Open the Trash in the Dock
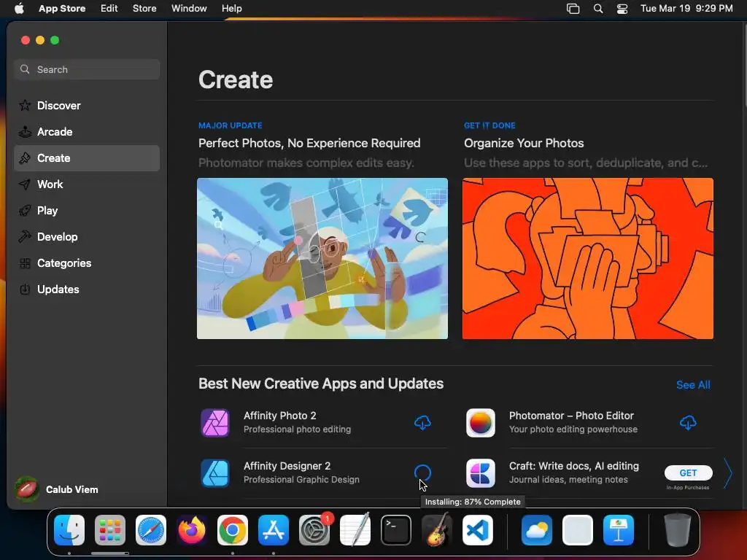The width and height of the screenshot is (747, 560). click(677, 530)
